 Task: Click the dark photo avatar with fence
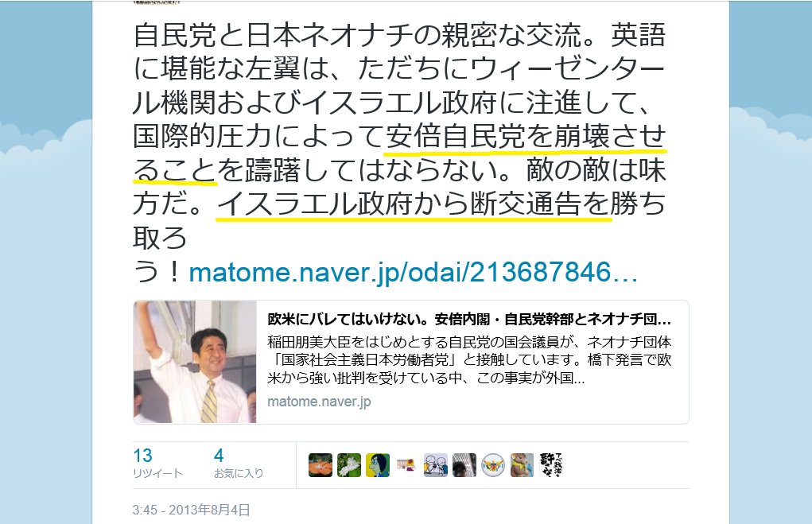464,465
